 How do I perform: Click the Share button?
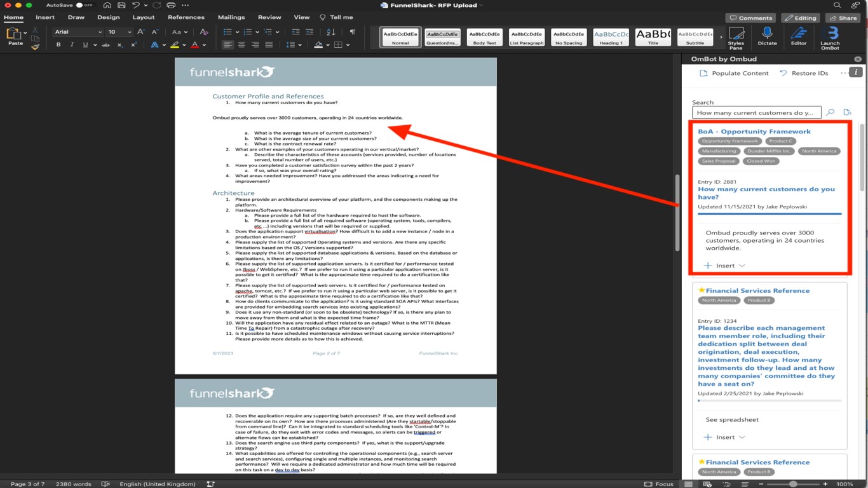pyautogui.click(x=843, y=18)
